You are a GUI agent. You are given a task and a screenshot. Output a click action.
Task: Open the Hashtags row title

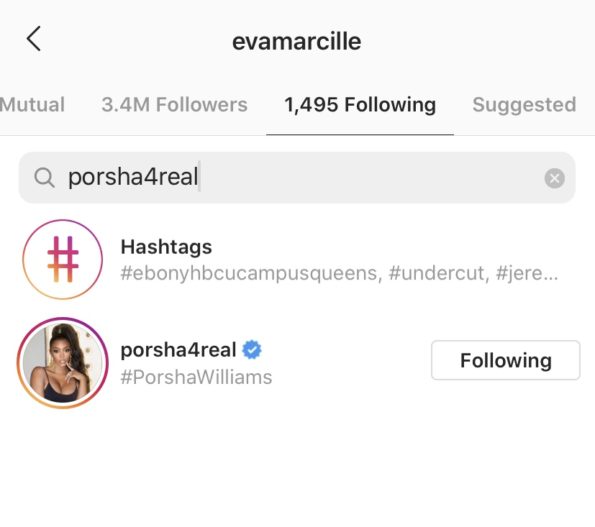166,247
